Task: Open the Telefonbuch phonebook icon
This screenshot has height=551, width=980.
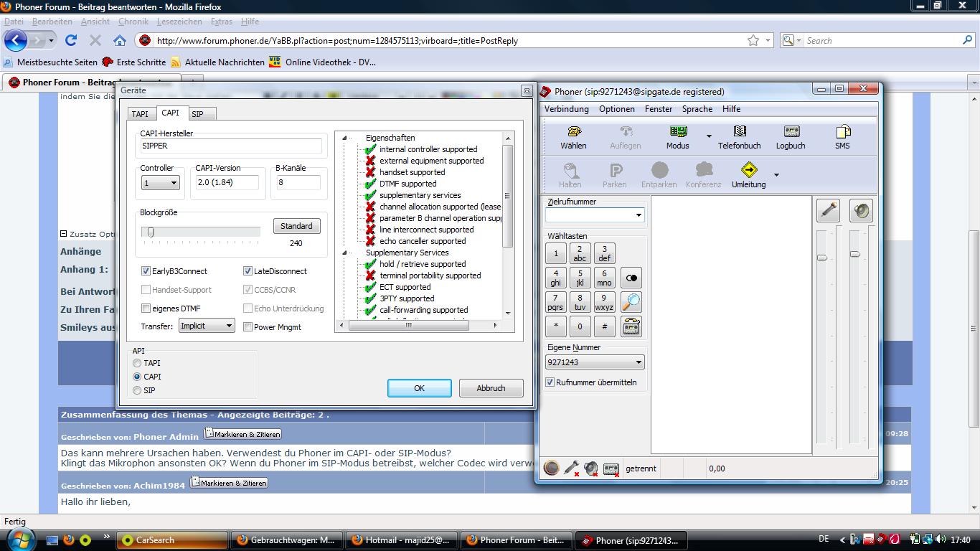Action: tap(739, 133)
